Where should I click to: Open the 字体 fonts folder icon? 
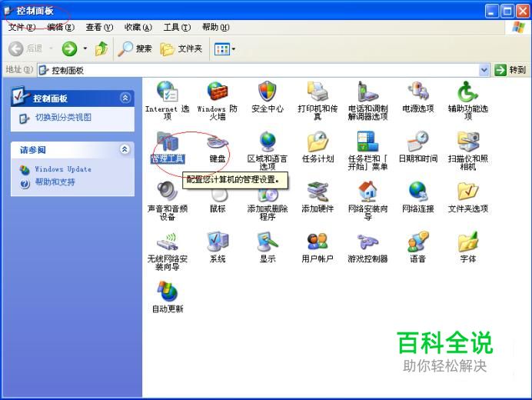(468, 242)
